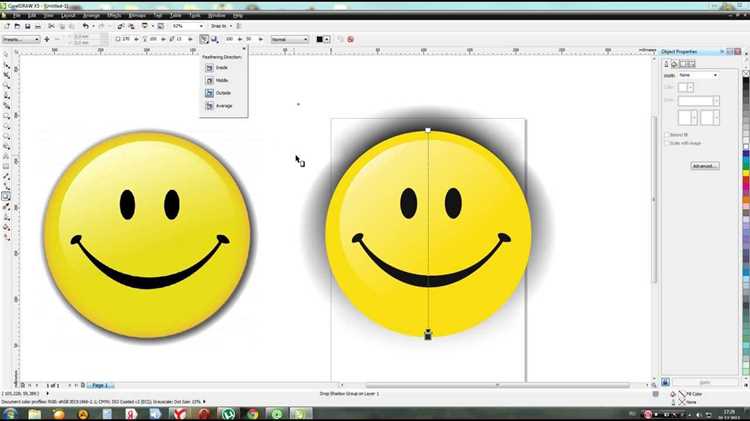
Task: Open the Presets dropdown list
Action: click(21, 40)
